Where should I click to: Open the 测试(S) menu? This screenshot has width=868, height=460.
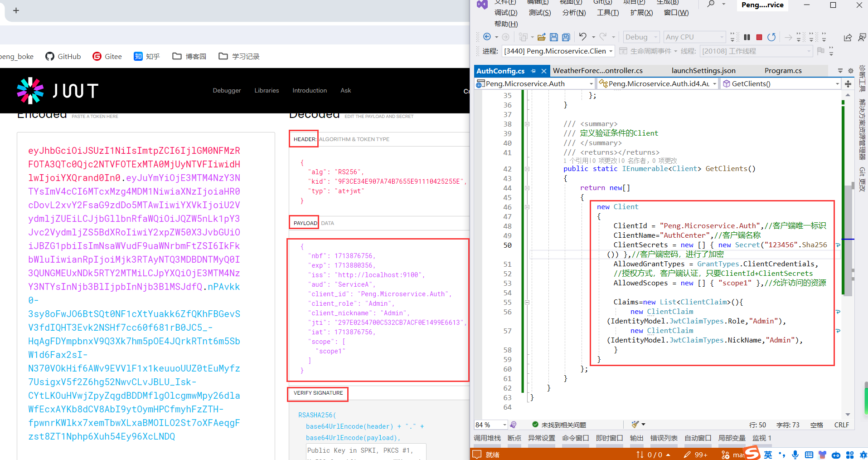tap(540, 13)
